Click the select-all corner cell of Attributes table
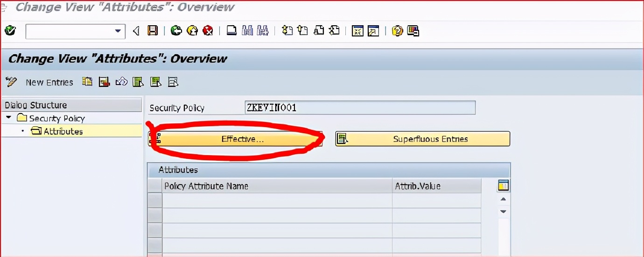Screen dimensions: 644x257 155,186
